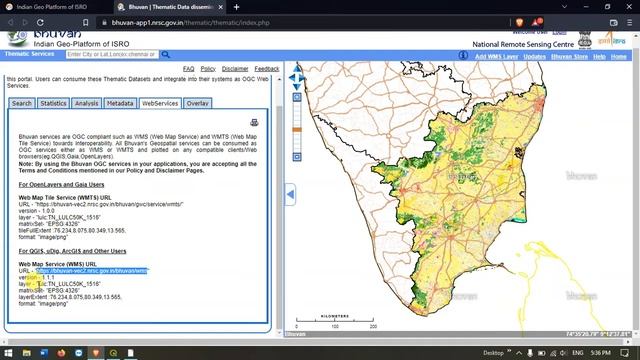The width and height of the screenshot is (640, 360).
Task: Open the Metadata tab
Action: 120,103
